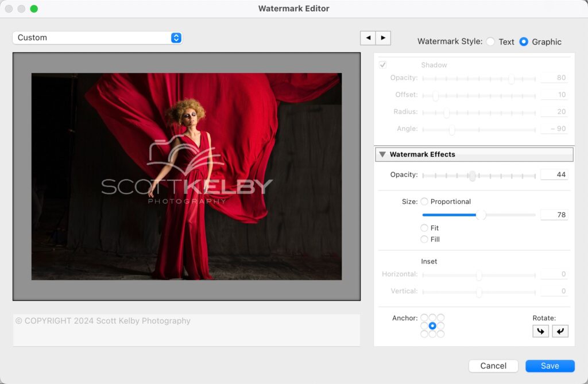Viewport: 588px width, 384px height.
Task: Click the next photo right-arrow button
Action: pos(383,38)
